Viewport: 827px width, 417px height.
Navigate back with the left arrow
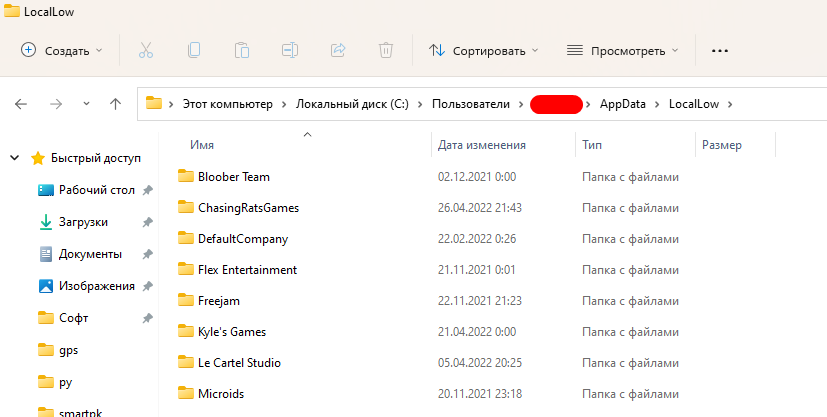click(x=21, y=104)
